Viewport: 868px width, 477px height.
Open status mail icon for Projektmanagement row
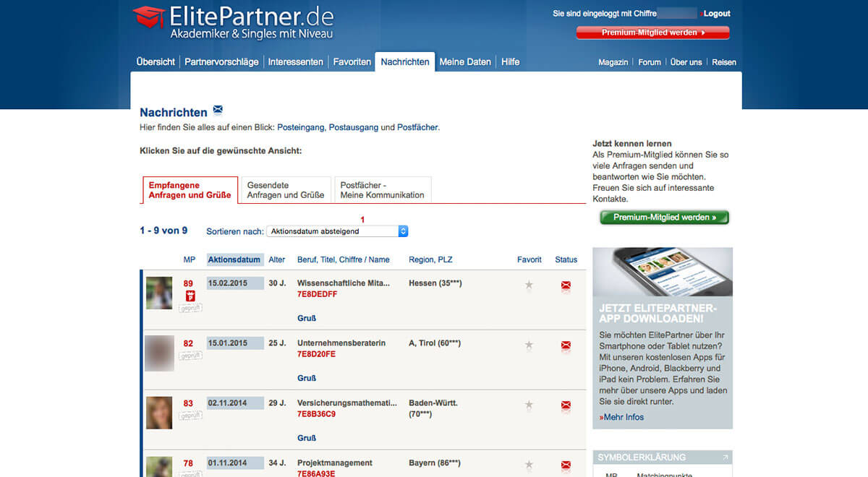click(566, 465)
